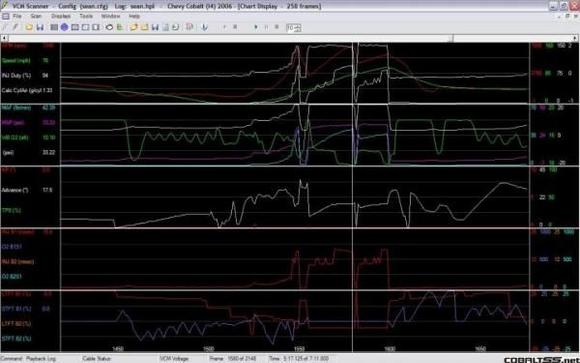
Task: Select the blue circle gauge display icon
Action: click(64, 27)
